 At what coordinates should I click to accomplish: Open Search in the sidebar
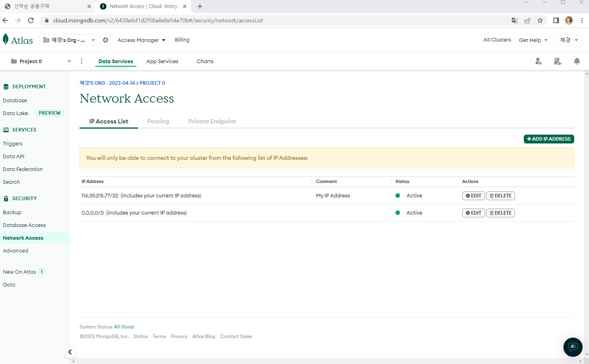[11, 182]
